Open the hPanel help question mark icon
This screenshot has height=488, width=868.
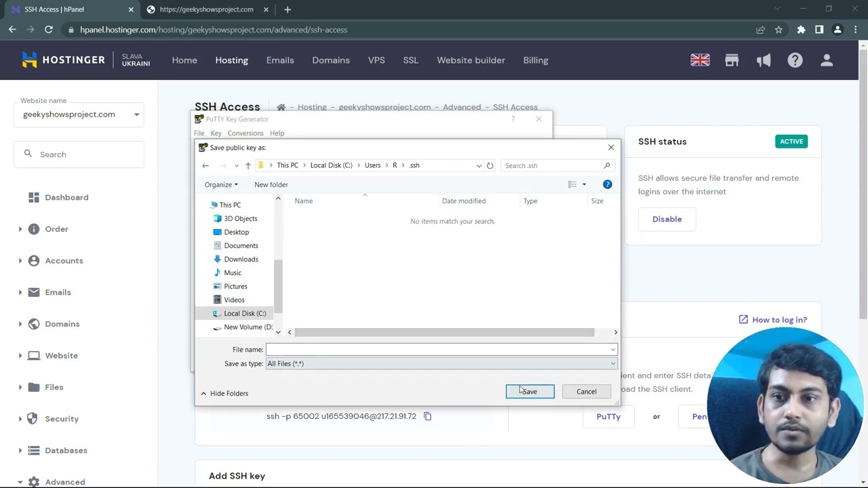pos(795,60)
